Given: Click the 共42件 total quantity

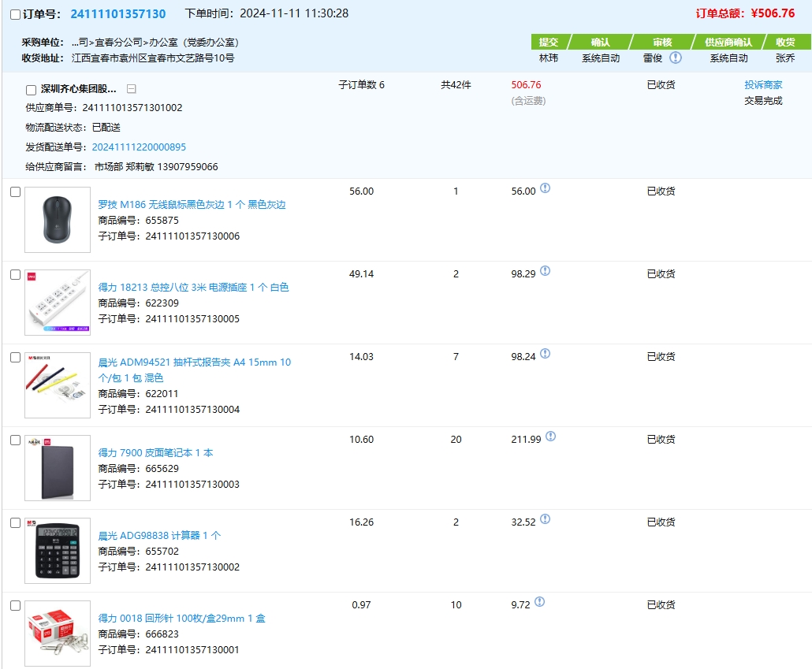Looking at the screenshot, I should (x=456, y=85).
